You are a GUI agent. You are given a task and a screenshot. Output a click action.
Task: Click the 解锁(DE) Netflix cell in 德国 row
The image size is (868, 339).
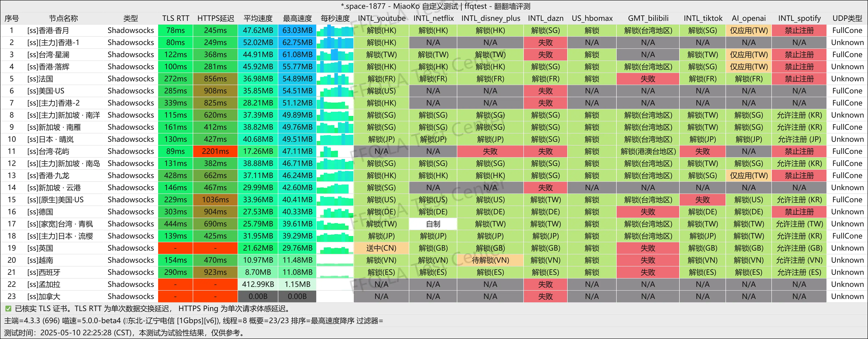[433, 212]
